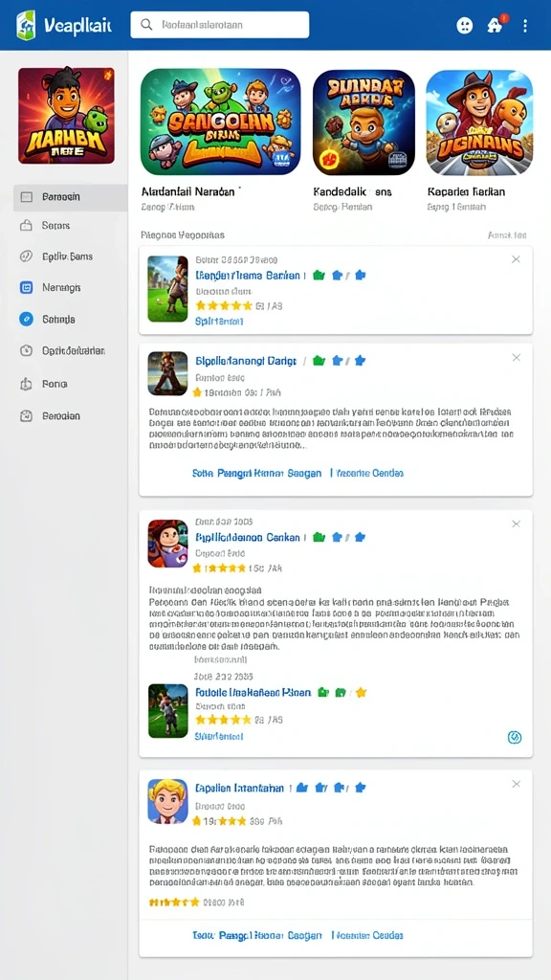Click the red character game tile in sidebar
This screenshot has width=551, height=980.
point(66,116)
